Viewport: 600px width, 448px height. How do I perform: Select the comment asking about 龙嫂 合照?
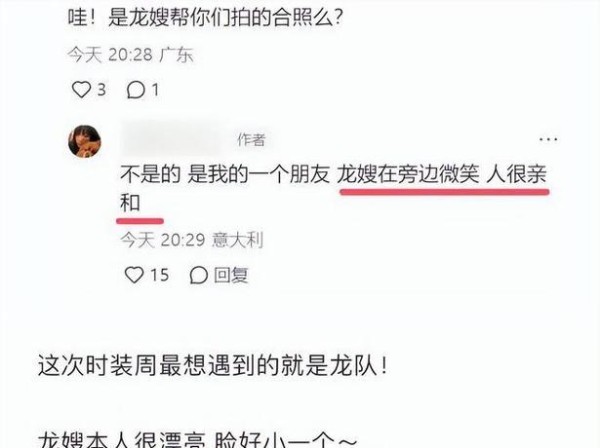(x=205, y=17)
